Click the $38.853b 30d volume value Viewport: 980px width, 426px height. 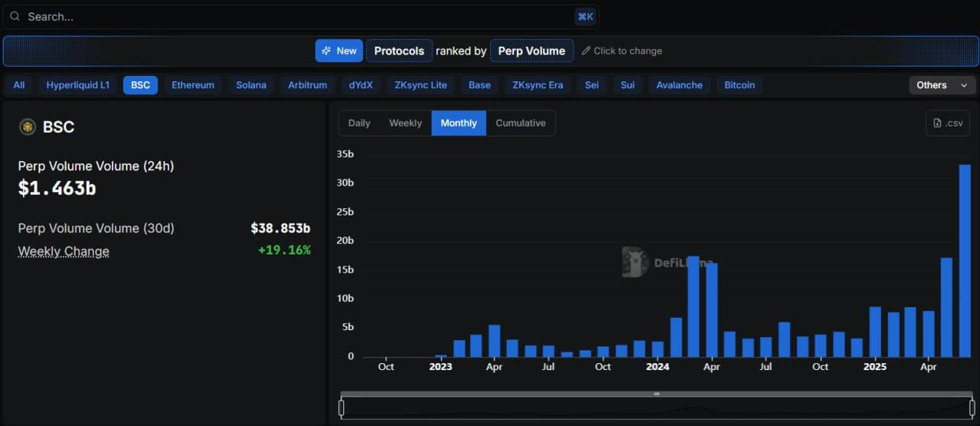(x=280, y=228)
